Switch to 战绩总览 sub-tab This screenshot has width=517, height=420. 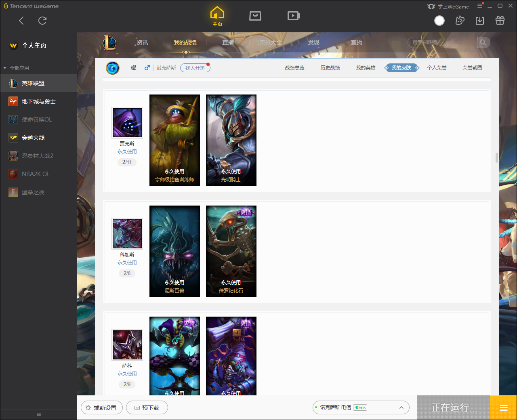[x=294, y=68]
